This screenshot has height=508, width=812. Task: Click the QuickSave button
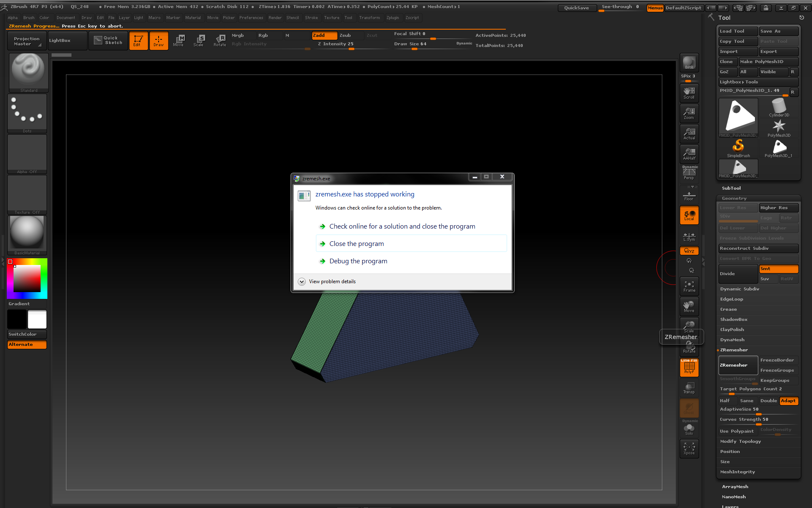coord(576,8)
